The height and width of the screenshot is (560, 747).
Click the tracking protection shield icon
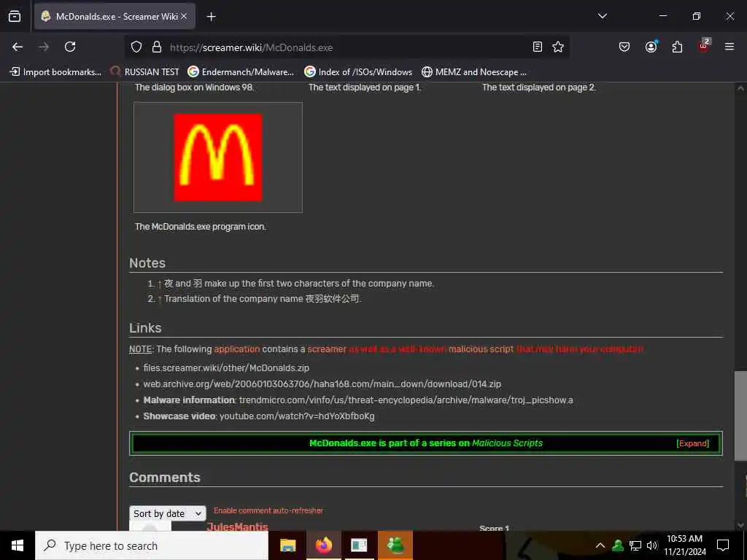pos(136,47)
